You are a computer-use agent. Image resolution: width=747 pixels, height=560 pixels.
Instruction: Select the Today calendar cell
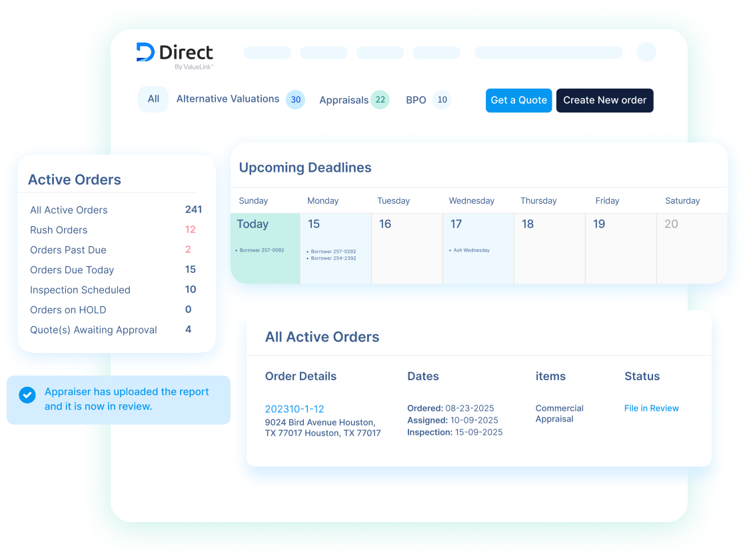click(265, 248)
